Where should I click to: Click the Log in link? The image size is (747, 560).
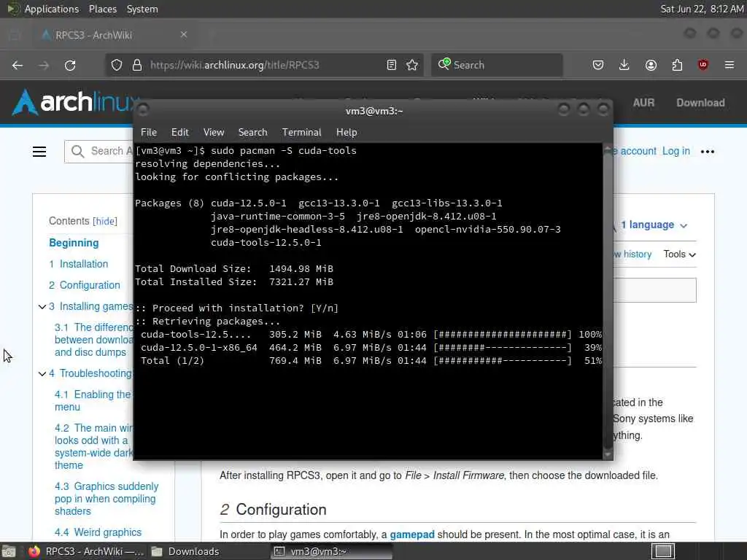click(676, 151)
